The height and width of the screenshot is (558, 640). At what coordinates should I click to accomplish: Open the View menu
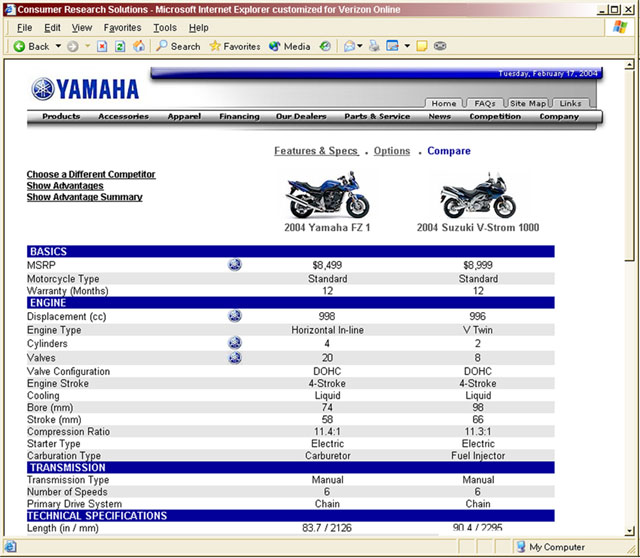tap(82, 28)
